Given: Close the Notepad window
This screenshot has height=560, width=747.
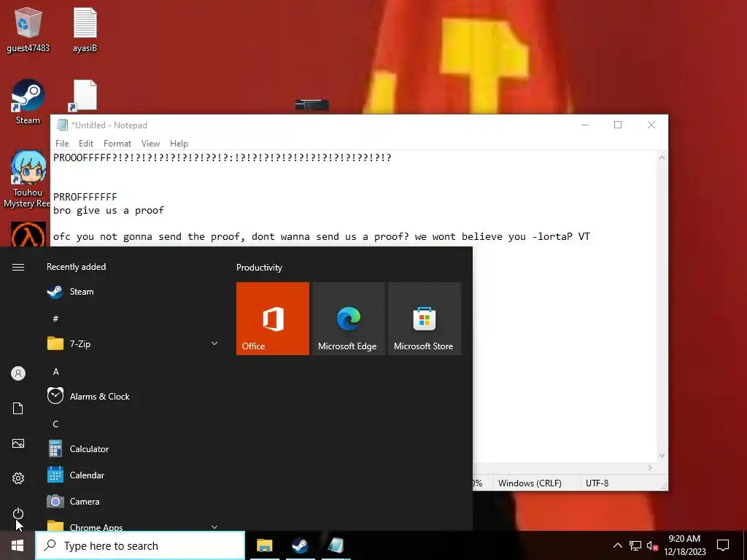Looking at the screenshot, I should point(651,125).
